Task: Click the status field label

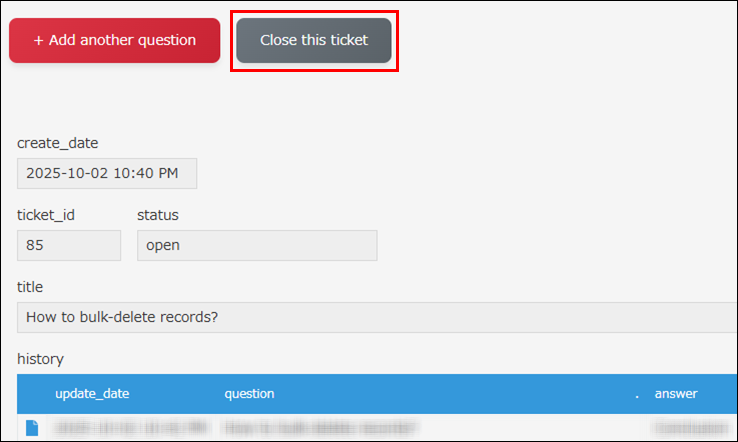Action: [158, 215]
